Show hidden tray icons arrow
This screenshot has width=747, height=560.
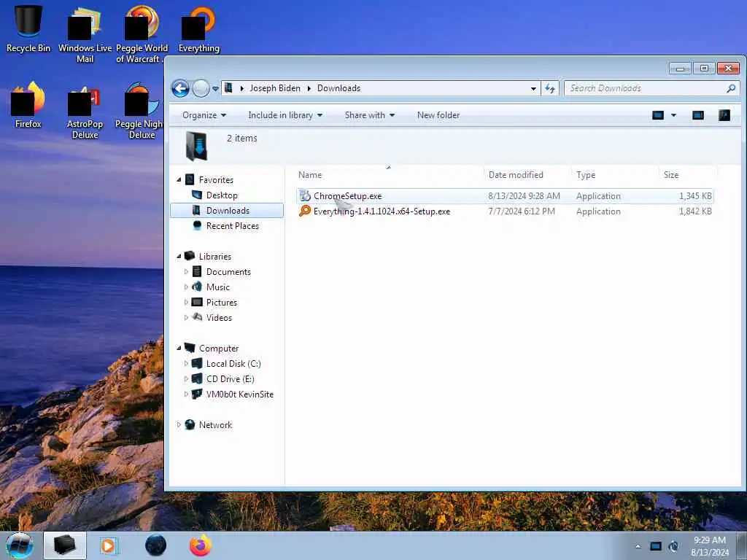click(638, 546)
